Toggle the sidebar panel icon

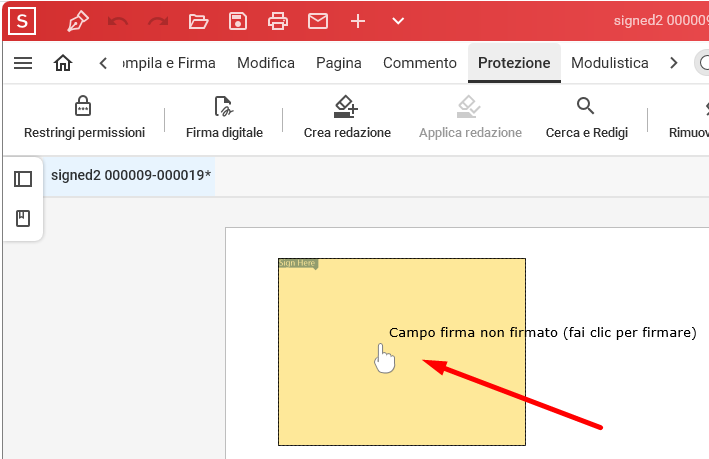click(23, 179)
